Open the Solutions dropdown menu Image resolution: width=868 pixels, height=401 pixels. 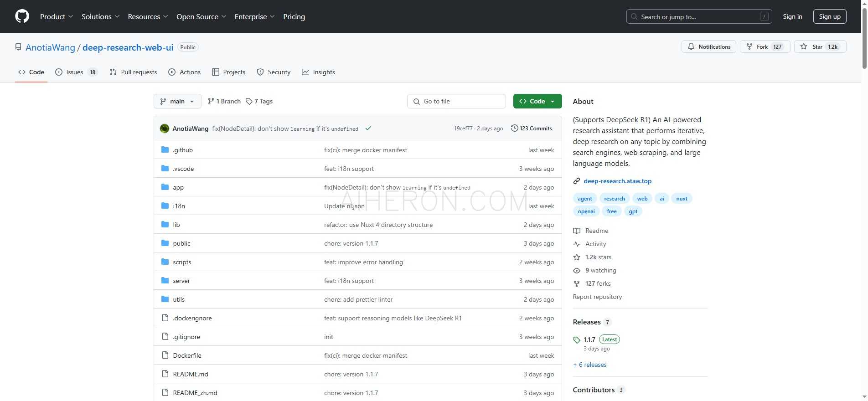coord(101,16)
